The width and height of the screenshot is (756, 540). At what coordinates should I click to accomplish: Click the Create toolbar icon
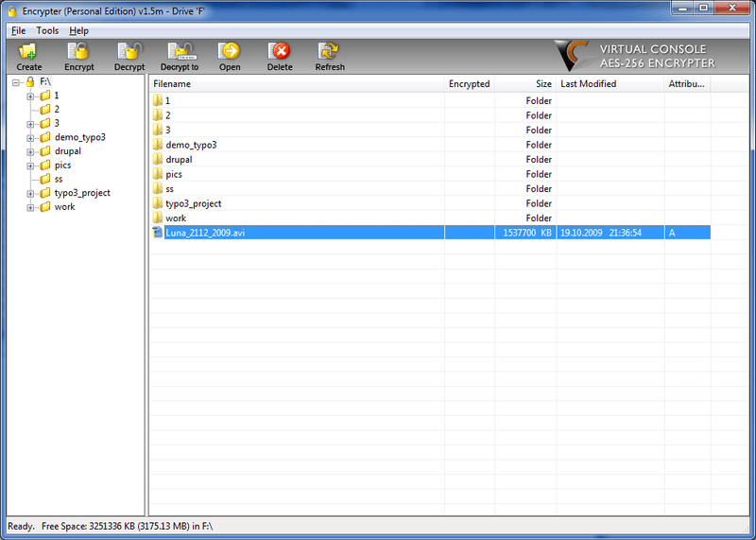point(28,51)
